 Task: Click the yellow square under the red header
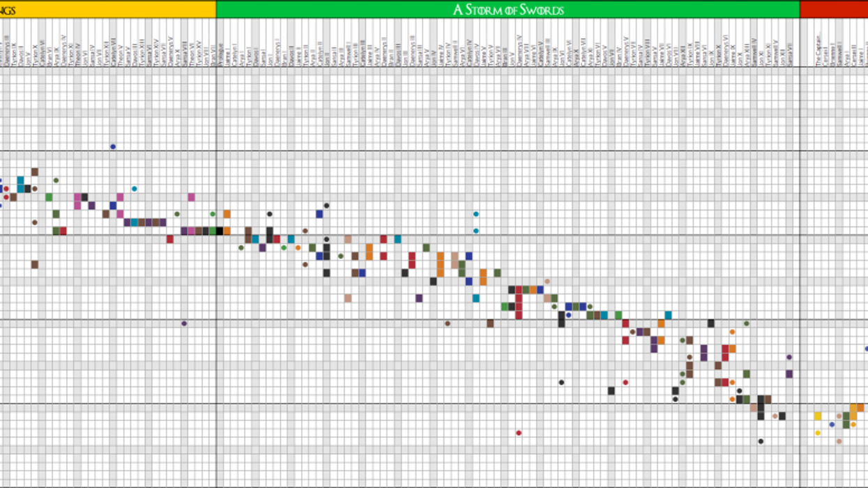click(x=818, y=416)
